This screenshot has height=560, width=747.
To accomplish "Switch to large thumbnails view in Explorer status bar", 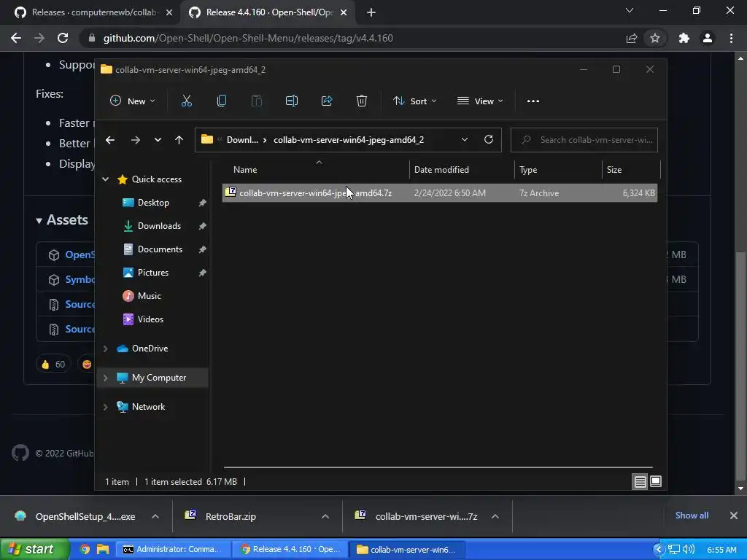I will [x=656, y=481].
